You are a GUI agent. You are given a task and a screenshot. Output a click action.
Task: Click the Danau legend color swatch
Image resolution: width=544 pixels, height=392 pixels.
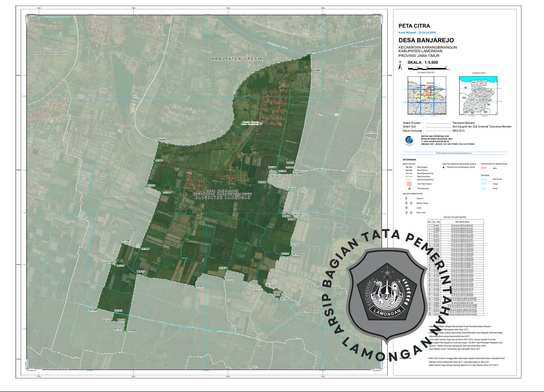483,189
